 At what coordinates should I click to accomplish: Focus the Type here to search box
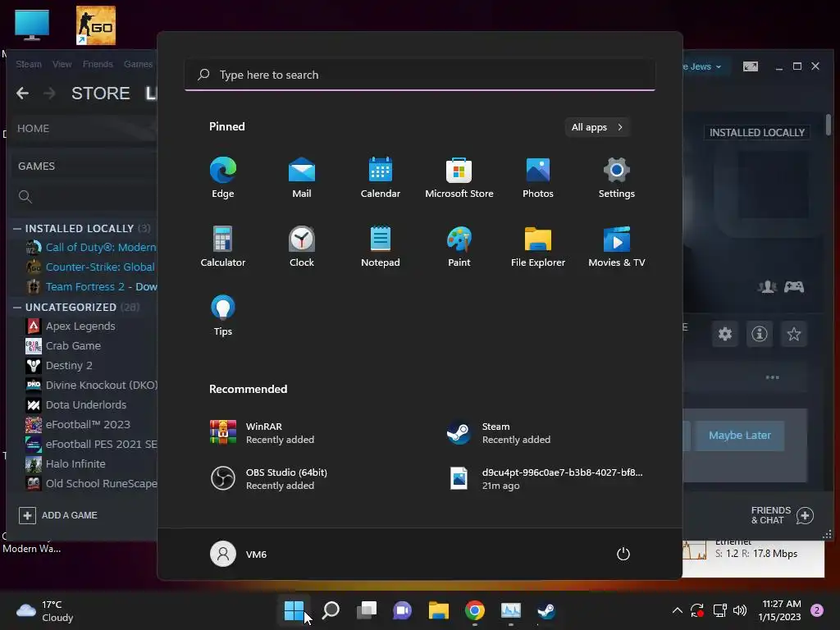point(419,75)
